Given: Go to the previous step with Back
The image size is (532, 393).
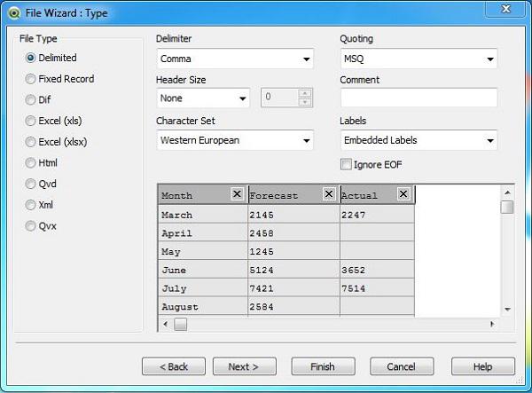Looking at the screenshot, I should point(174,366).
